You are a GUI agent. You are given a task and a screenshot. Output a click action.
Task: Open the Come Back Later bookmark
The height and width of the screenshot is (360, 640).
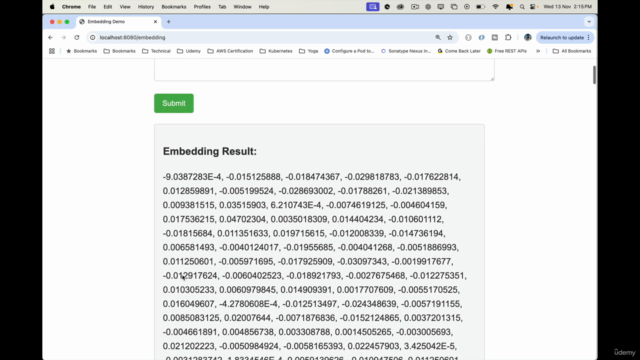[x=459, y=51]
